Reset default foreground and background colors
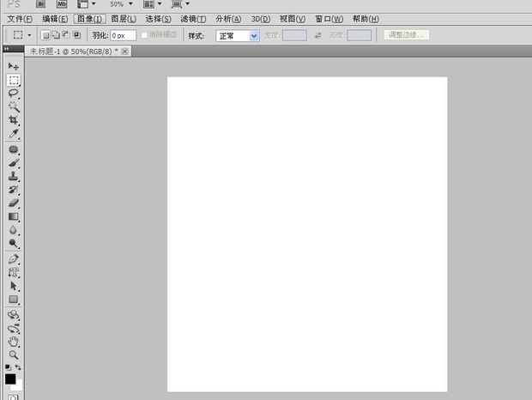 pos(8,367)
